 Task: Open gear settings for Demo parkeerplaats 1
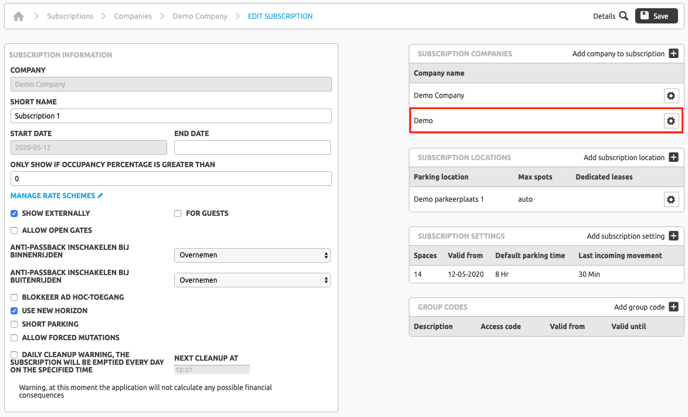pyautogui.click(x=671, y=199)
